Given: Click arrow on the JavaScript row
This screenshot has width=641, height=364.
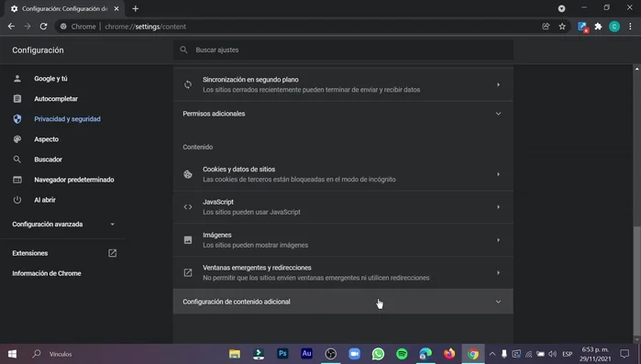Looking at the screenshot, I should (498, 207).
